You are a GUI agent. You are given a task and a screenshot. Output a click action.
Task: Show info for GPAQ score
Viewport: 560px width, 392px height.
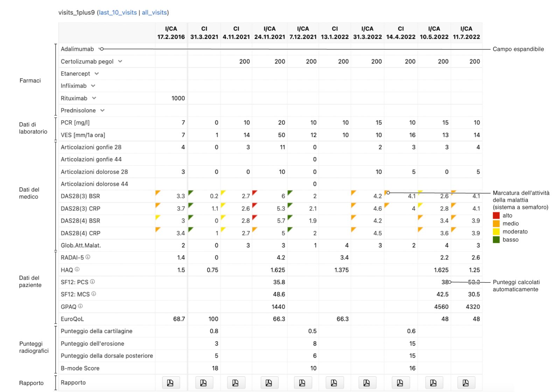[x=80, y=306]
